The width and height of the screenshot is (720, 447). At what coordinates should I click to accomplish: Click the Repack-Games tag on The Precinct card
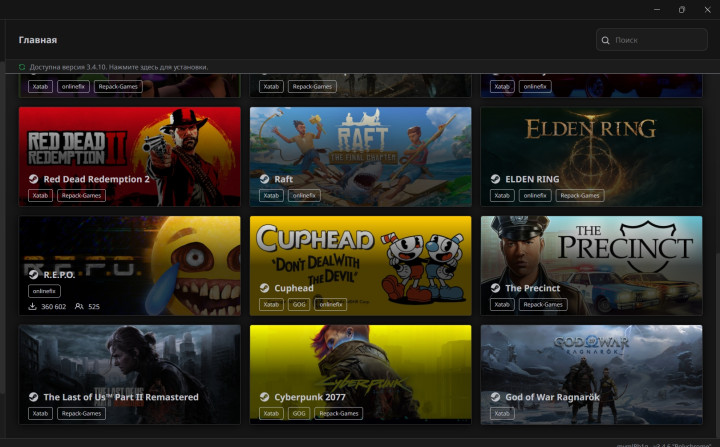point(543,304)
